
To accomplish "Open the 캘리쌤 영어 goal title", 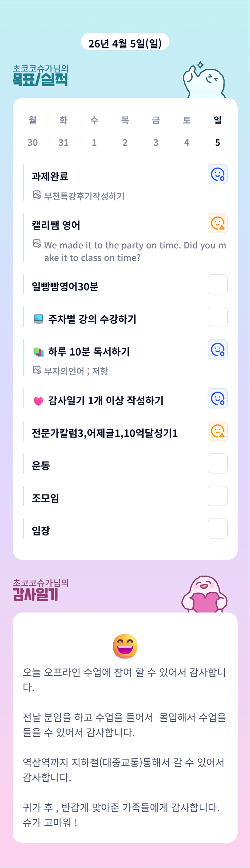I will coord(56,225).
